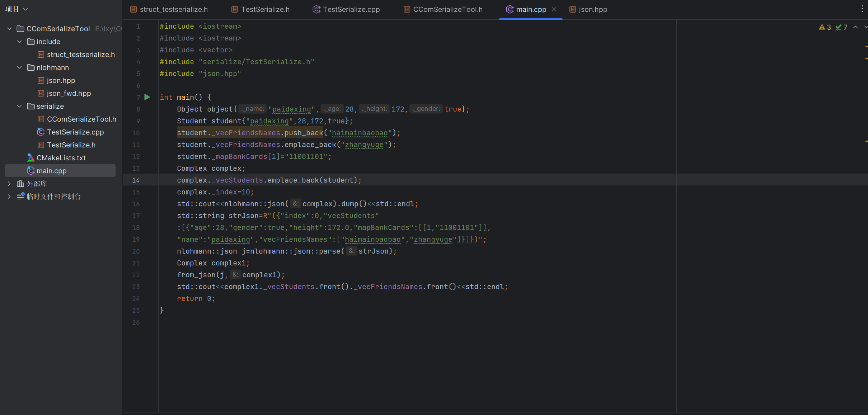Open json_fwd.hpp in the project tree
The width and height of the screenshot is (868, 415).
pyautogui.click(x=69, y=93)
